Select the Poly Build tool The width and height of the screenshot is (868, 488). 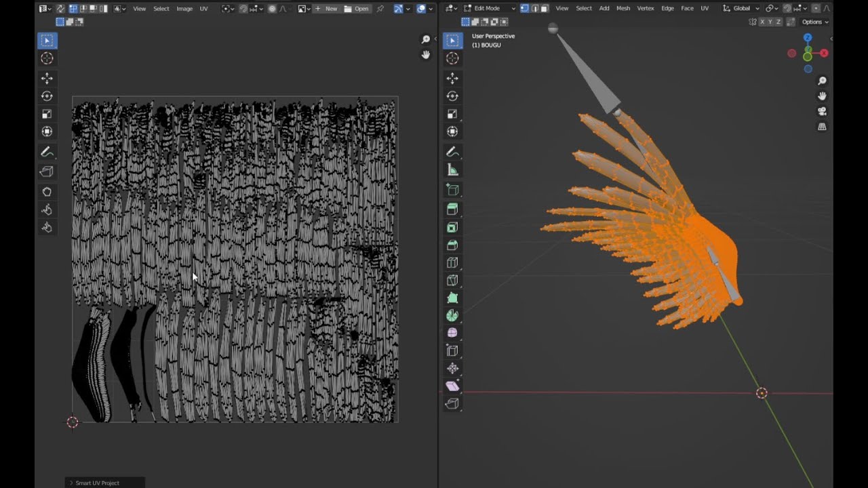(452, 298)
